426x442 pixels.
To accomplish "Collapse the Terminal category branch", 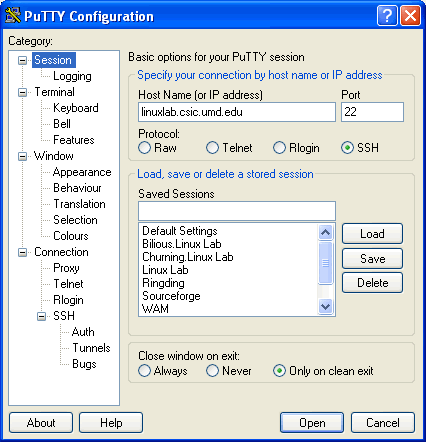I will (22, 92).
